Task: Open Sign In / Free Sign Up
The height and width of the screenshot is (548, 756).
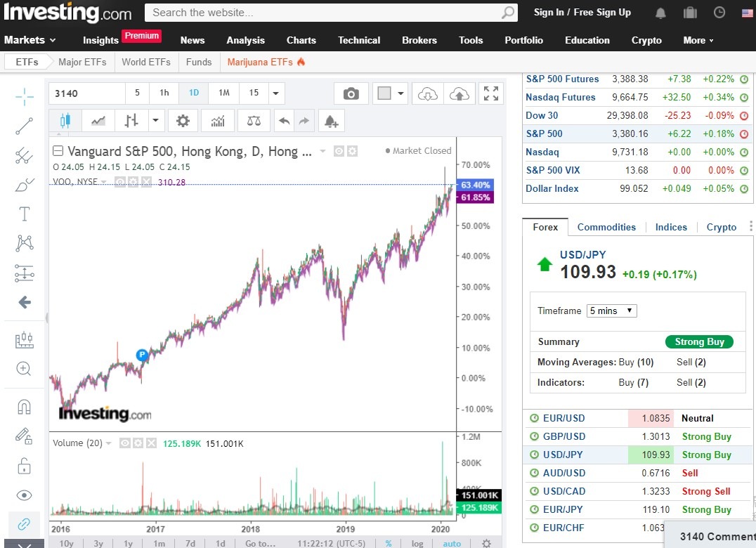Action: 582,13
